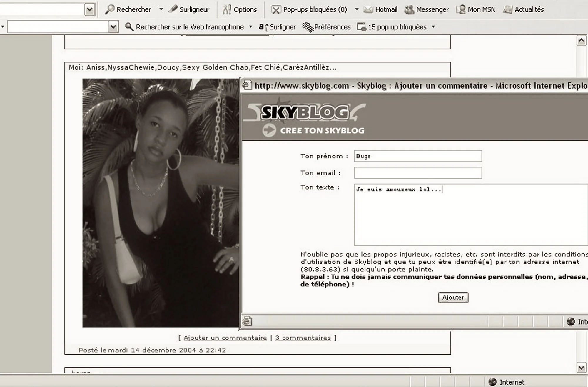The height and width of the screenshot is (387, 588).
Task: Open the toolbar Options
Action: click(240, 9)
